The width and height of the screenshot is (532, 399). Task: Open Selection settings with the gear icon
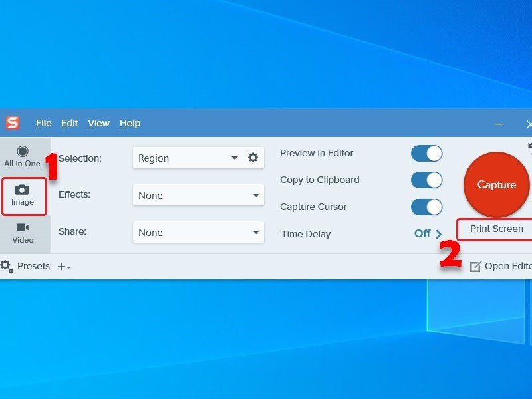pos(252,158)
